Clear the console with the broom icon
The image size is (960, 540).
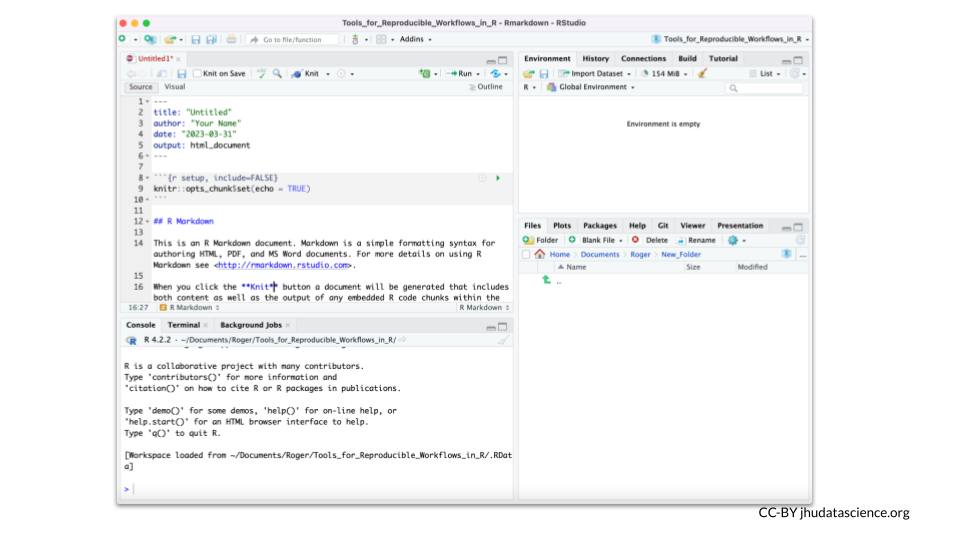pyautogui.click(x=503, y=340)
